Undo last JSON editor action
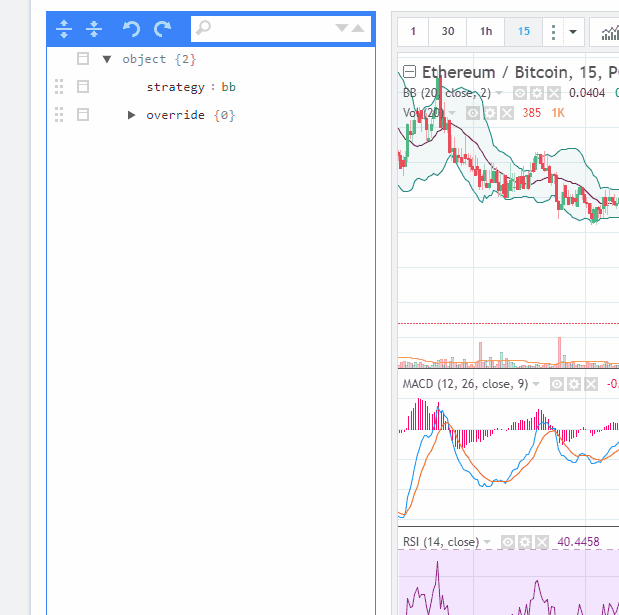 coord(131,29)
